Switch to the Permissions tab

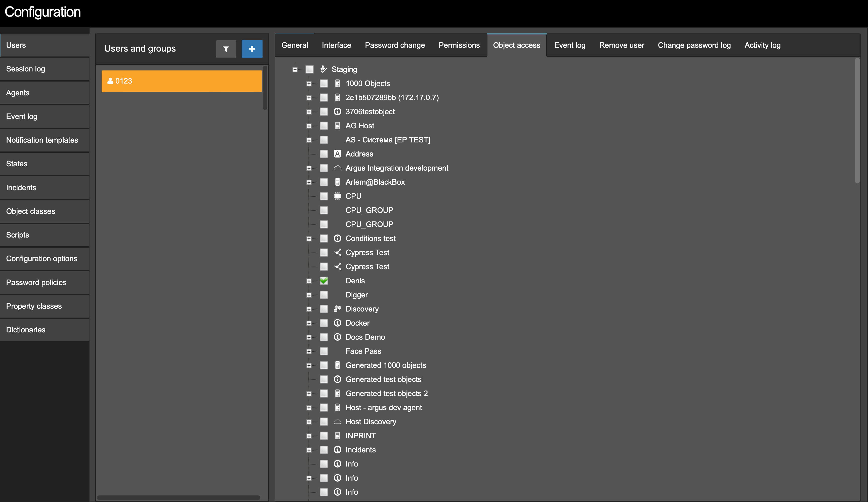pos(459,45)
